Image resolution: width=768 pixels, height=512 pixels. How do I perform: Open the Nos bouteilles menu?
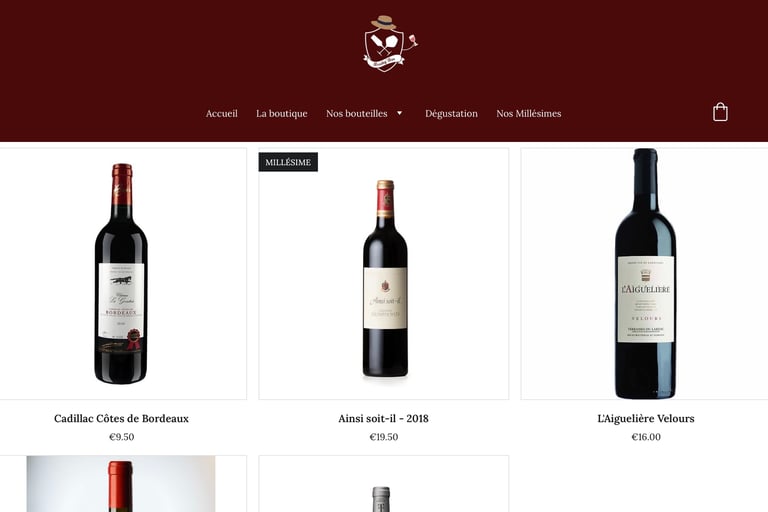coord(357,113)
